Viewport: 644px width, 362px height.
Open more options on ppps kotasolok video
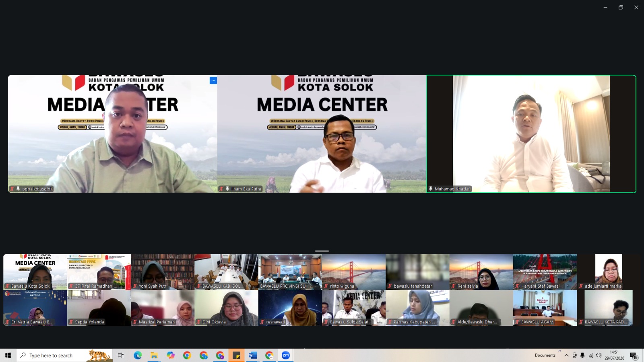pyautogui.click(x=213, y=80)
